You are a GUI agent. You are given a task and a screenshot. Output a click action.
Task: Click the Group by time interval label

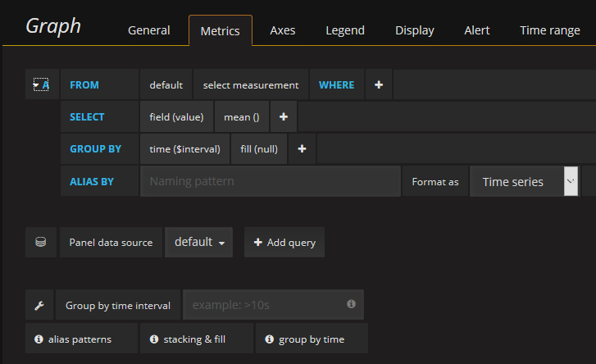click(x=118, y=306)
